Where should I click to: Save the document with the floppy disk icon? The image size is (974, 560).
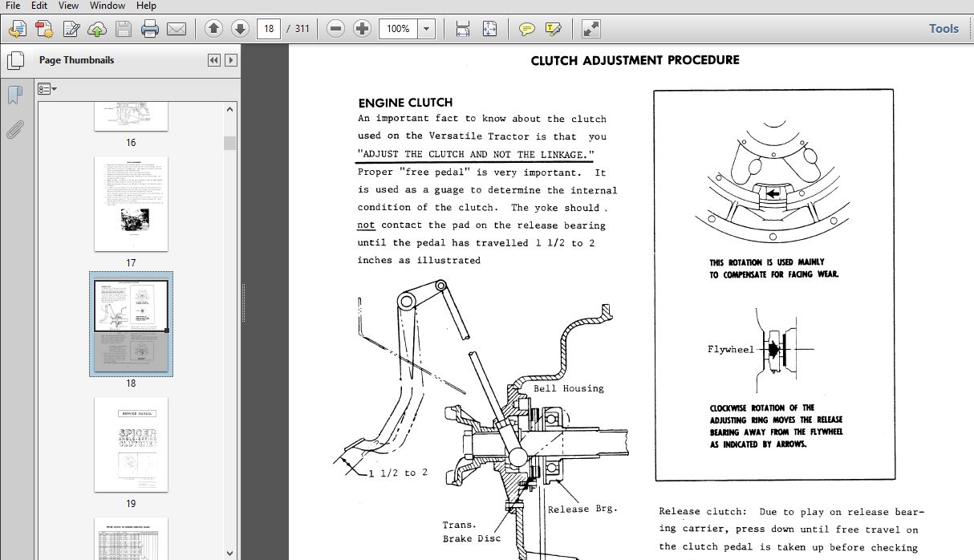[x=123, y=29]
